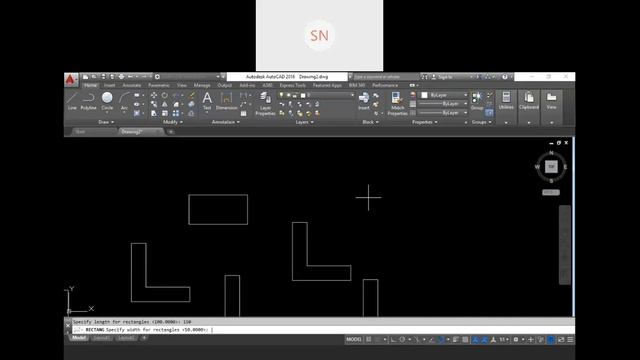This screenshot has width=640, height=360.
Task: Expand the Layers panel
Action: 304,122
